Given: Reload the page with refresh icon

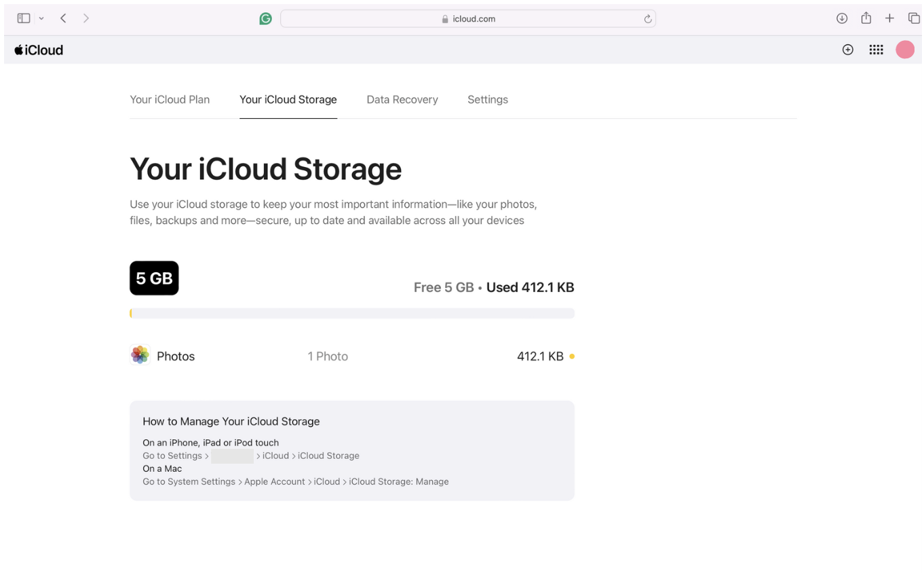Looking at the screenshot, I should pos(648,19).
